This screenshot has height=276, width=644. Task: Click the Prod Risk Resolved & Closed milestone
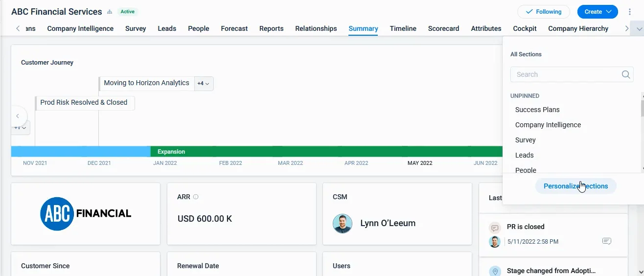click(85, 103)
